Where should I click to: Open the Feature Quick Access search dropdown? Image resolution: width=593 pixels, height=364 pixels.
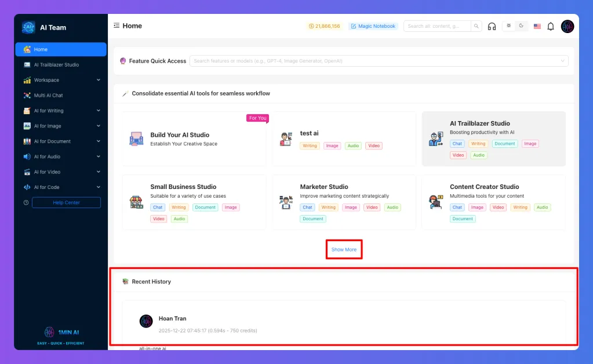point(379,61)
